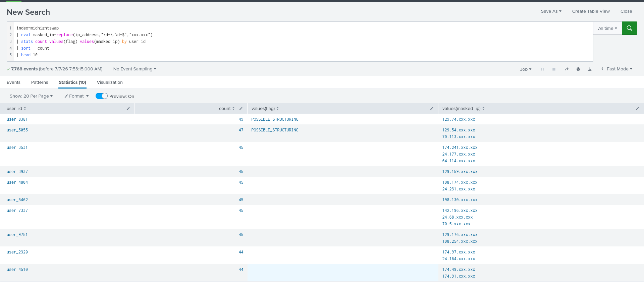
Task: Click count value 44 for user_2320
Action: pyautogui.click(x=241, y=252)
